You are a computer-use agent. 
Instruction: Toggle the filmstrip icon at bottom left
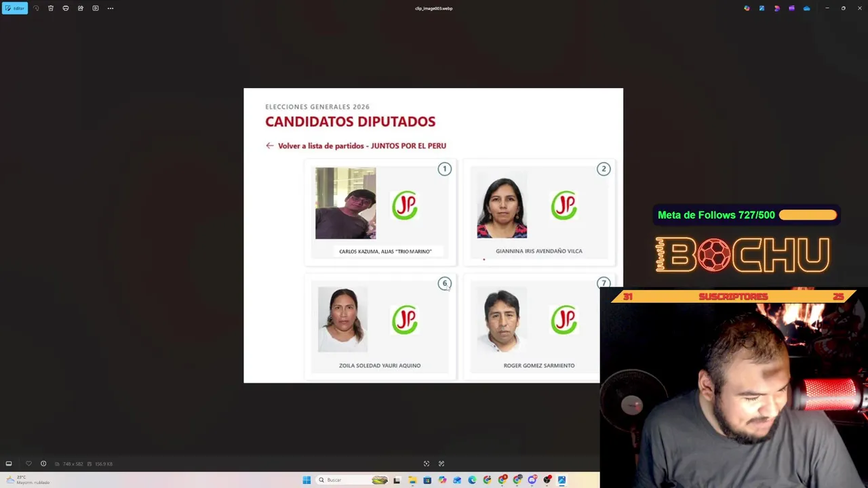coord(9,464)
